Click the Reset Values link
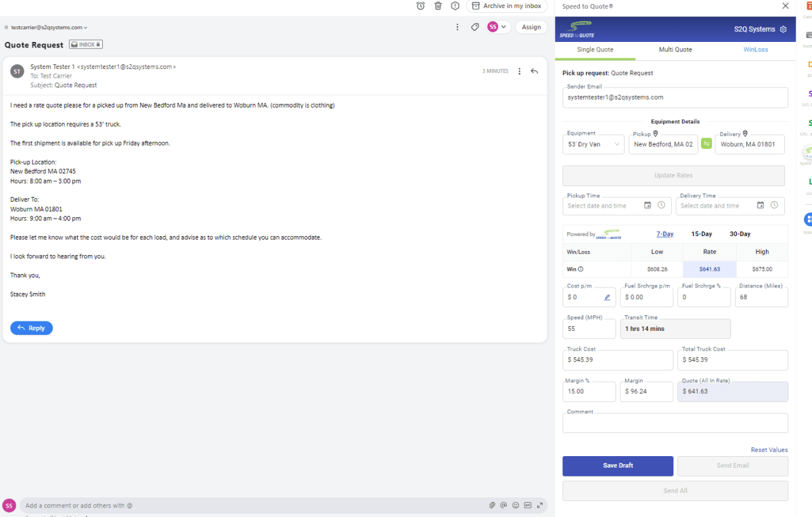This screenshot has height=517, width=812. [769, 450]
